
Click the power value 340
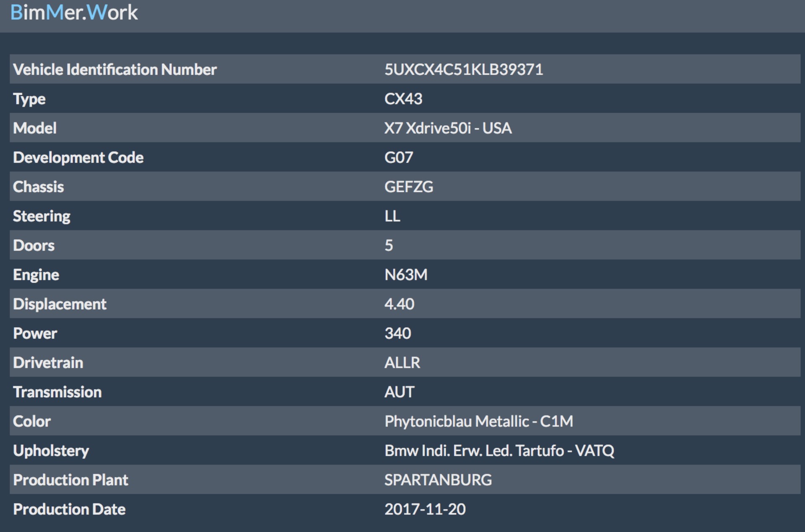tap(397, 333)
